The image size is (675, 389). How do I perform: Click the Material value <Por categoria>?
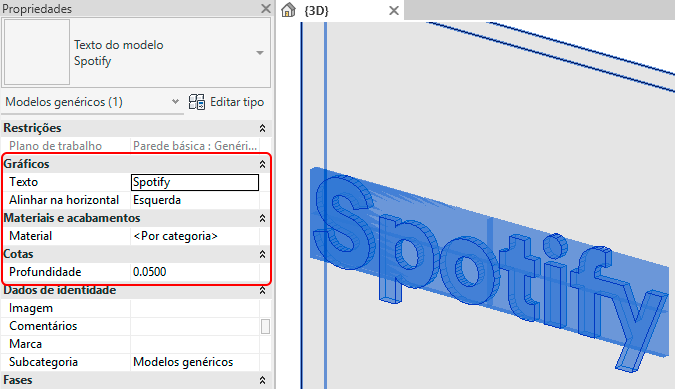tap(195, 236)
